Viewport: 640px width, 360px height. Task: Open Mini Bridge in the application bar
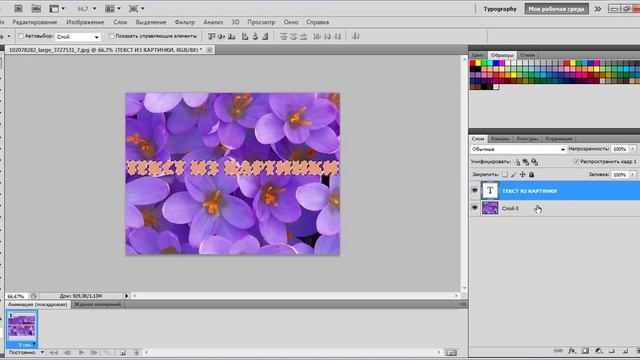pyautogui.click(x=36, y=8)
